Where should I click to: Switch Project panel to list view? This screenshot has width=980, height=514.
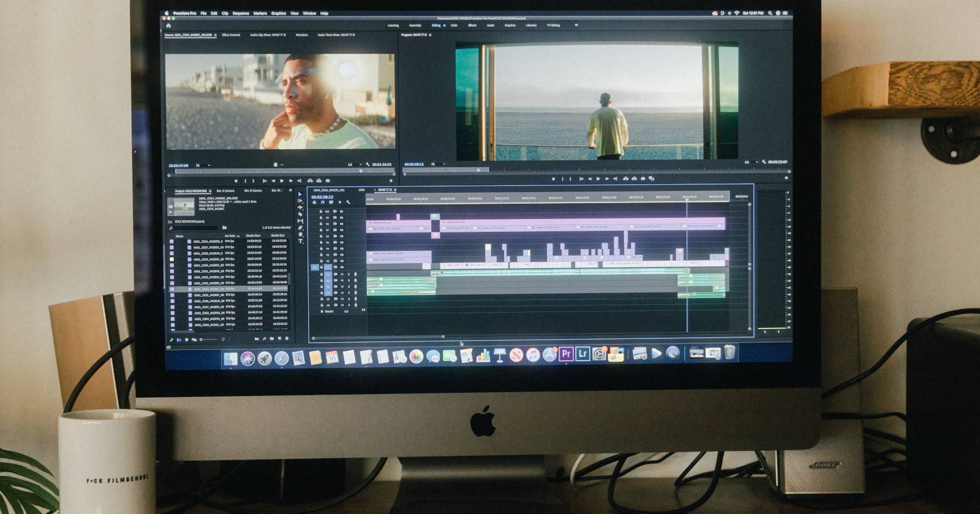tap(179, 339)
